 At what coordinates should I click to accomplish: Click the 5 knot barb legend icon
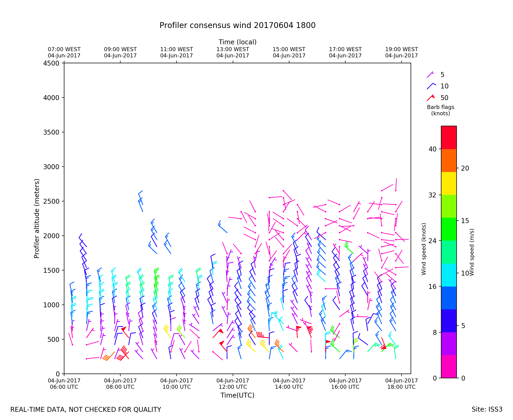pos(430,75)
